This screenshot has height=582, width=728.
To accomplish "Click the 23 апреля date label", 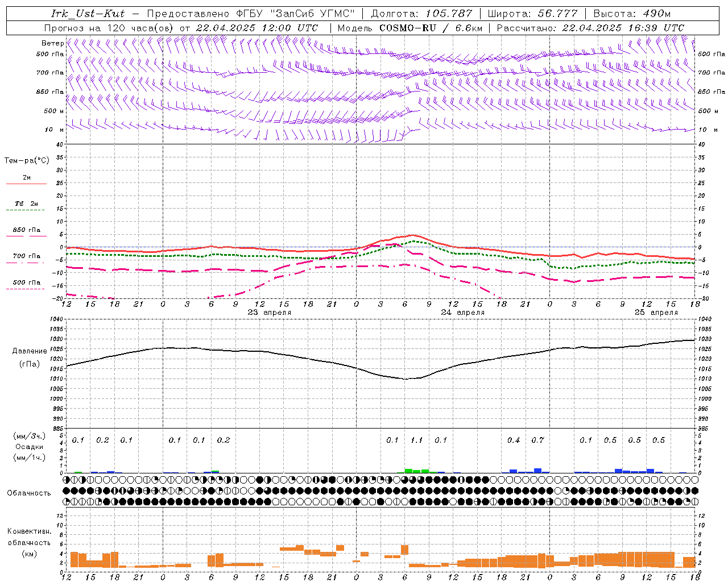I will 270,313.
